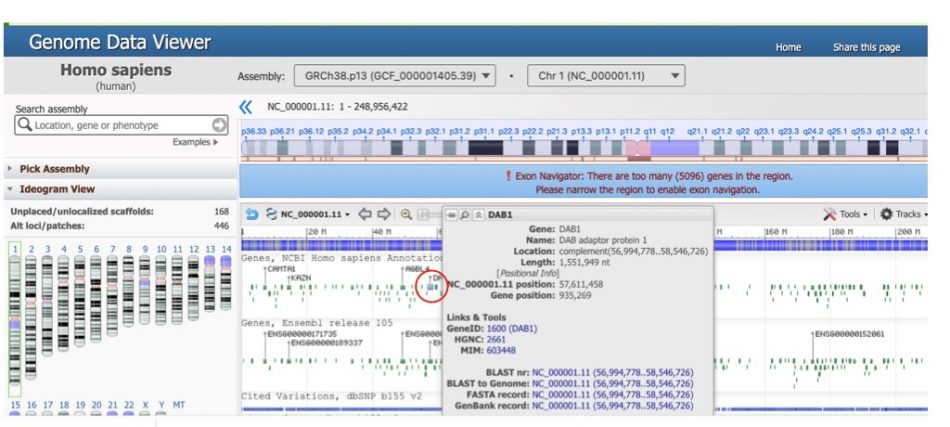The width and height of the screenshot is (950, 427).
Task: Expand the Examples disclosure arrow
Action: click(x=216, y=142)
